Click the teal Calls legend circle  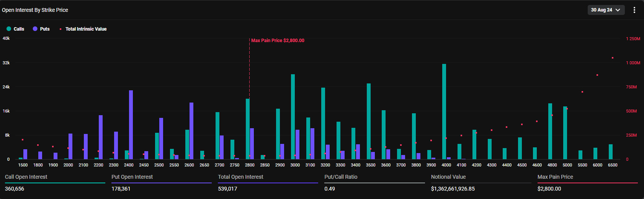pos(9,29)
